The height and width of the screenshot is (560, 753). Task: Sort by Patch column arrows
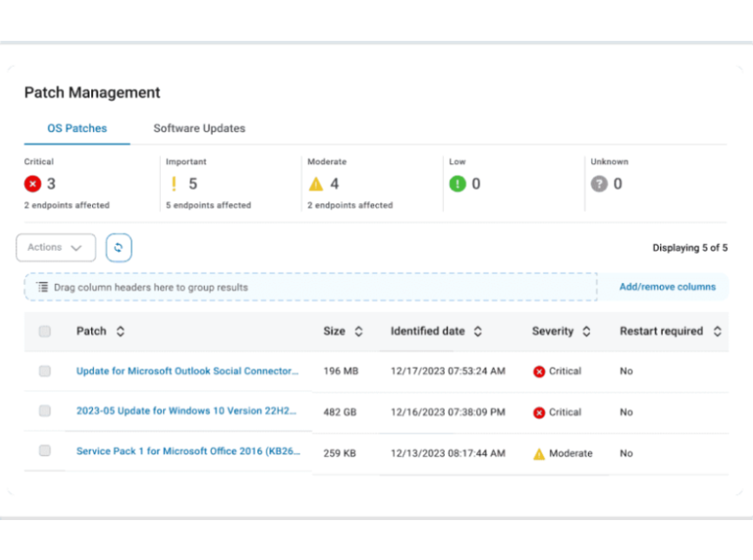click(121, 332)
